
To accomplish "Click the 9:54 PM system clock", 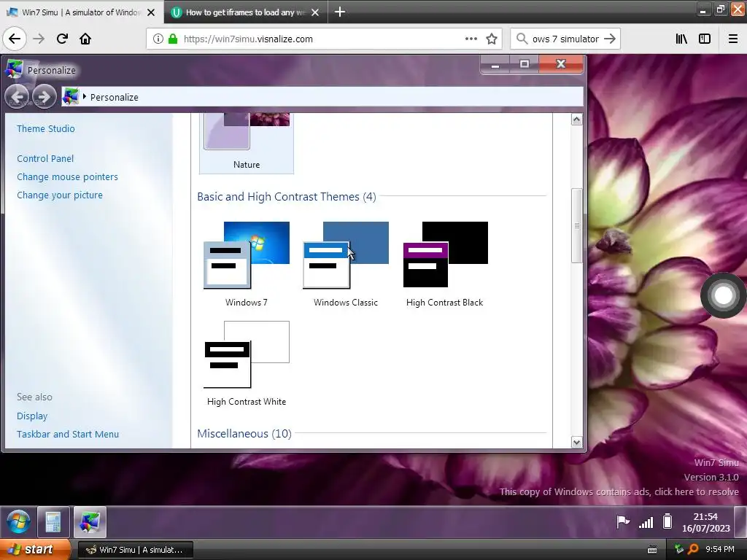I will [x=720, y=549].
